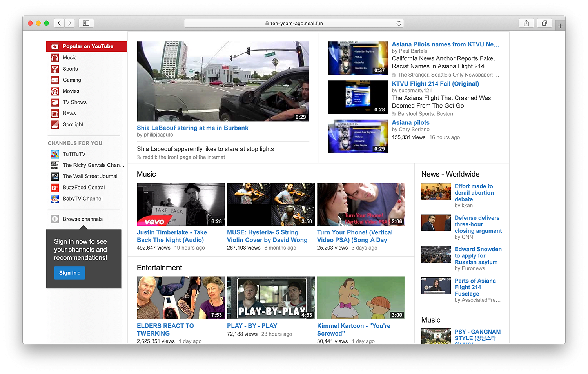
Task: Open the TV Shows icon
Action: pyautogui.click(x=55, y=102)
